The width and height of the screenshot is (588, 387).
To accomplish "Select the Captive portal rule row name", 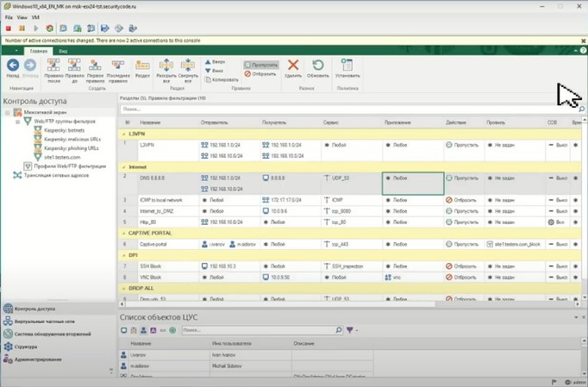I will coord(153,245).
